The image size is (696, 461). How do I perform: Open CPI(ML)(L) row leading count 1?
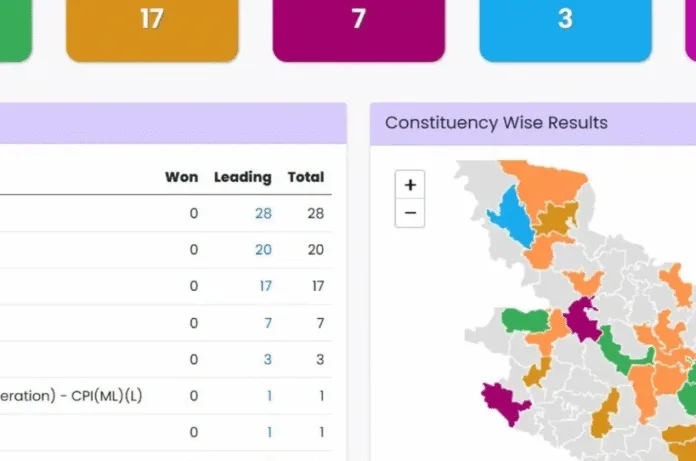[269, 396]
